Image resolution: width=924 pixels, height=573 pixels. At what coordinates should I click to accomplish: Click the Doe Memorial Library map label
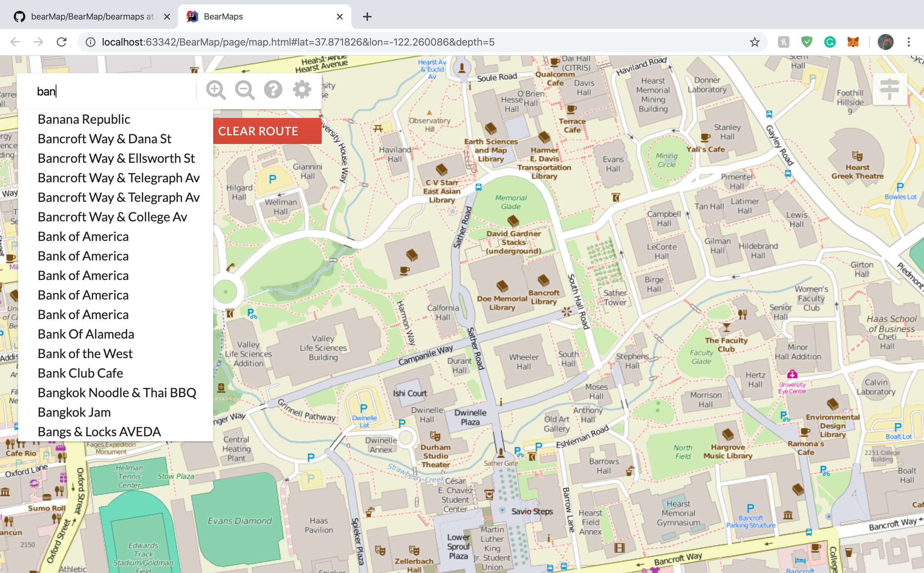[x=502, y=303]
